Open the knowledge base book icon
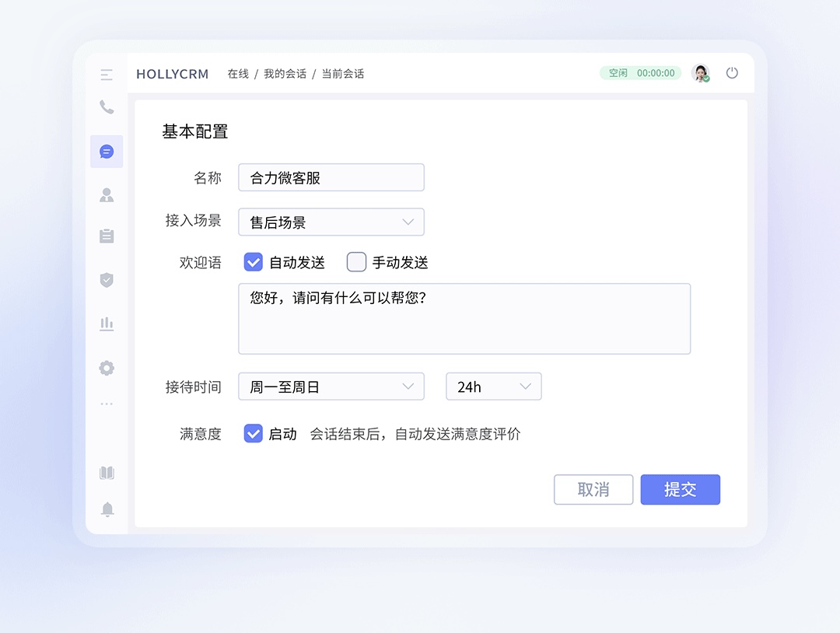 coord(107,473)
